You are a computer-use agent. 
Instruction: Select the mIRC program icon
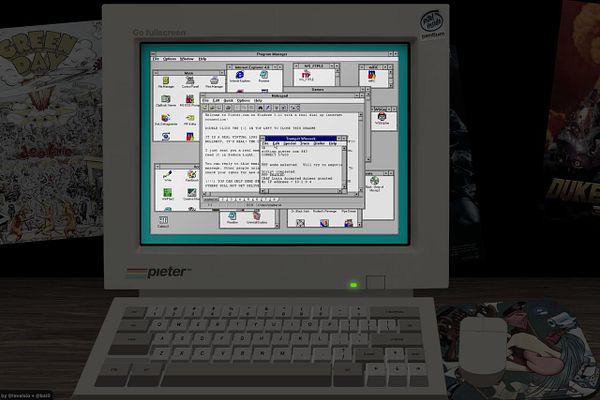372,76
